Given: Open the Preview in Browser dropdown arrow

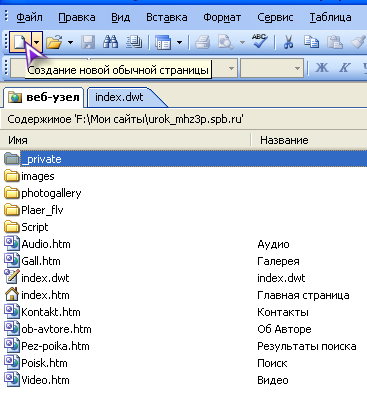Looking at the screenshot, I should [x=242, y=43].
